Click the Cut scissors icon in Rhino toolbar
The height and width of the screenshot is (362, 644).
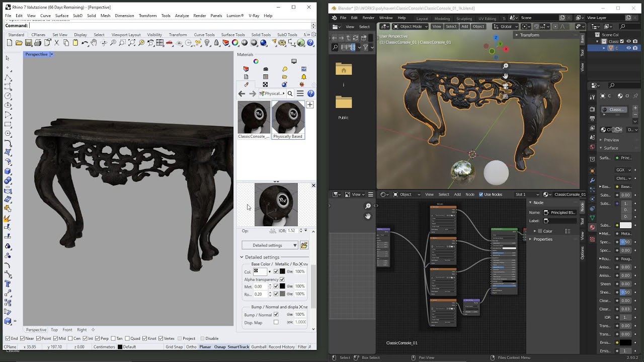(x=56, y=43)
